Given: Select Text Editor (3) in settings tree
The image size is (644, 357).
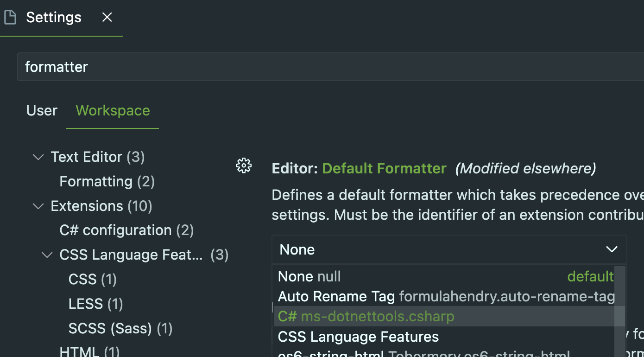Looking at the screenshot, I should [98, 157].
